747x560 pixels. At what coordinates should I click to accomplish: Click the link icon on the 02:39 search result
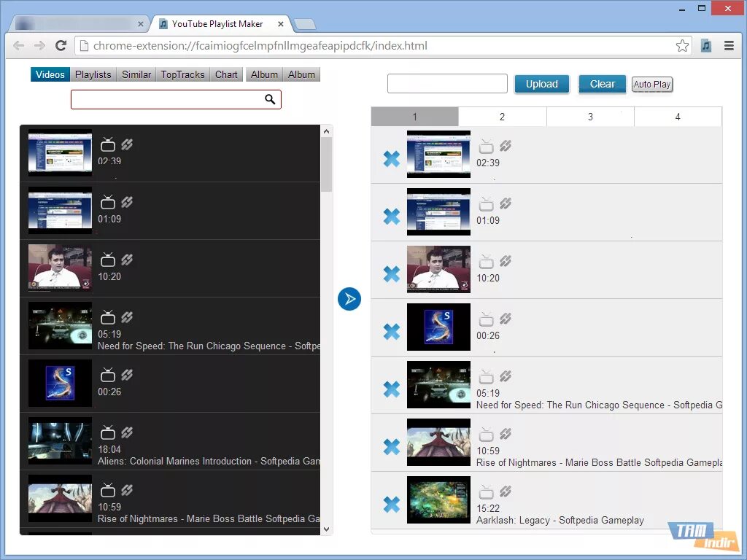point(127,144)
